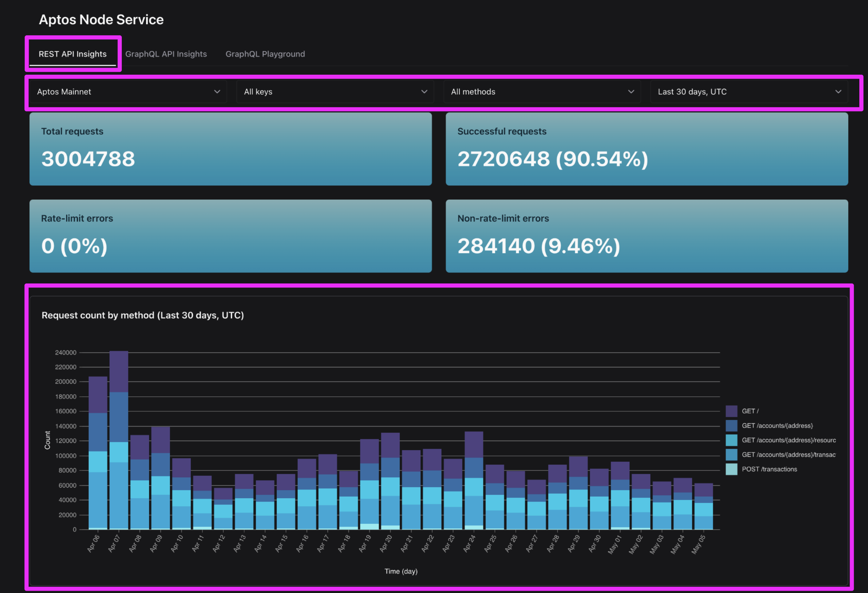This screenshot has width=868, height=593.
Task: Click the Total requests card
Action: click(x=231, y=149)
